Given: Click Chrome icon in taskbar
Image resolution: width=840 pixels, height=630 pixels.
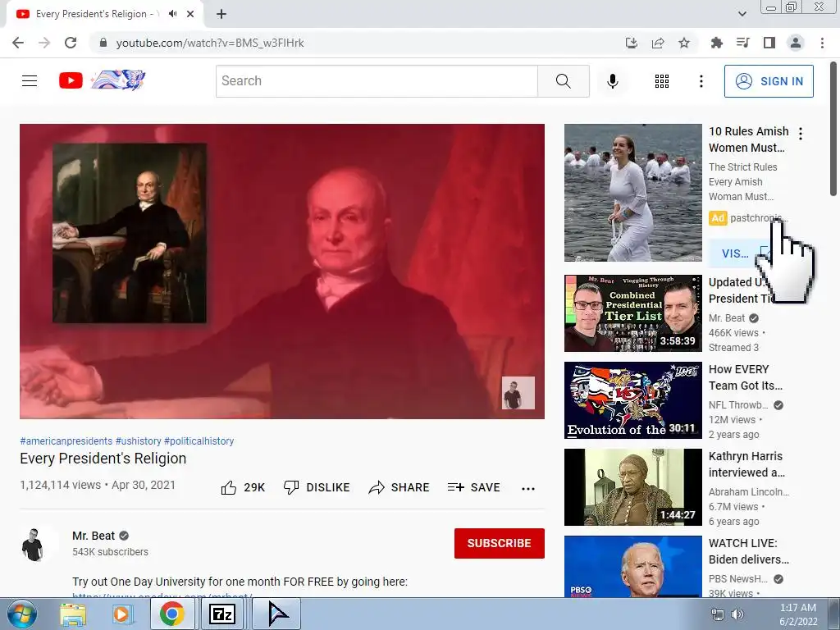Looking at the screenshot, I should (x=171, y=614).
